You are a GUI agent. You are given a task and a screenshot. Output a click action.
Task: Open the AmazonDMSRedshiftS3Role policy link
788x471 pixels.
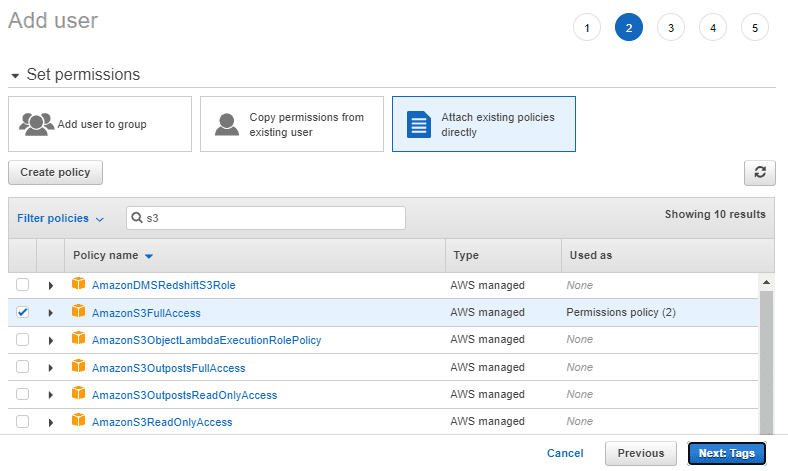[163, 285]
